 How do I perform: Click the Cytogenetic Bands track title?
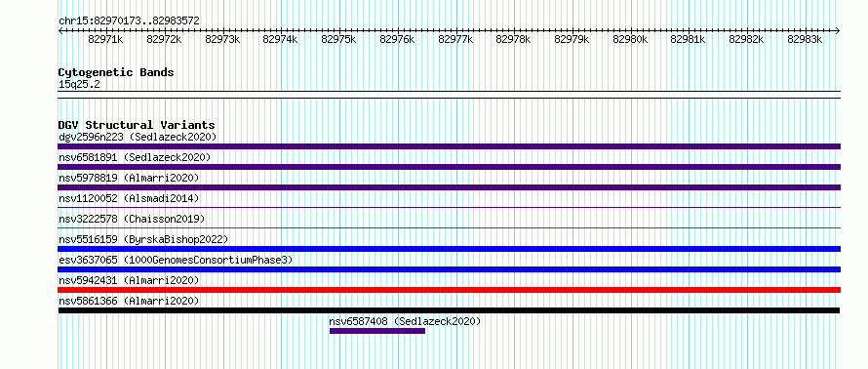(116, 72)
